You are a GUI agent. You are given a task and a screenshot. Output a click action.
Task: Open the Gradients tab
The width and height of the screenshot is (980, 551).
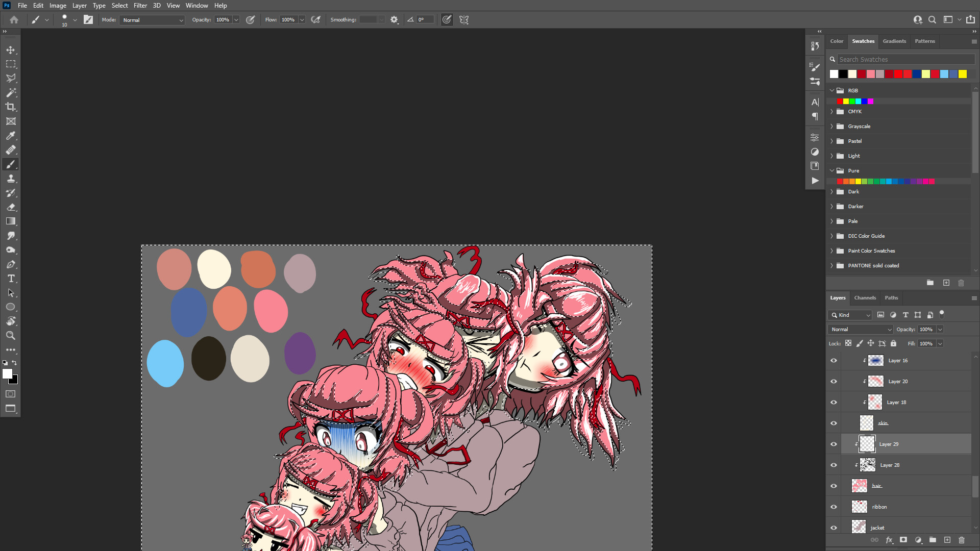click(894, 41)
